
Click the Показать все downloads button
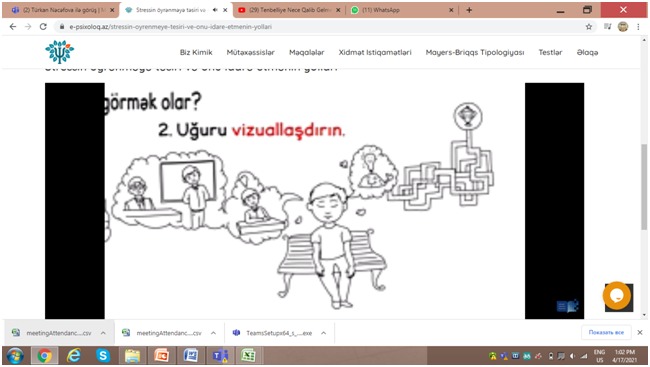coord(606,333)
